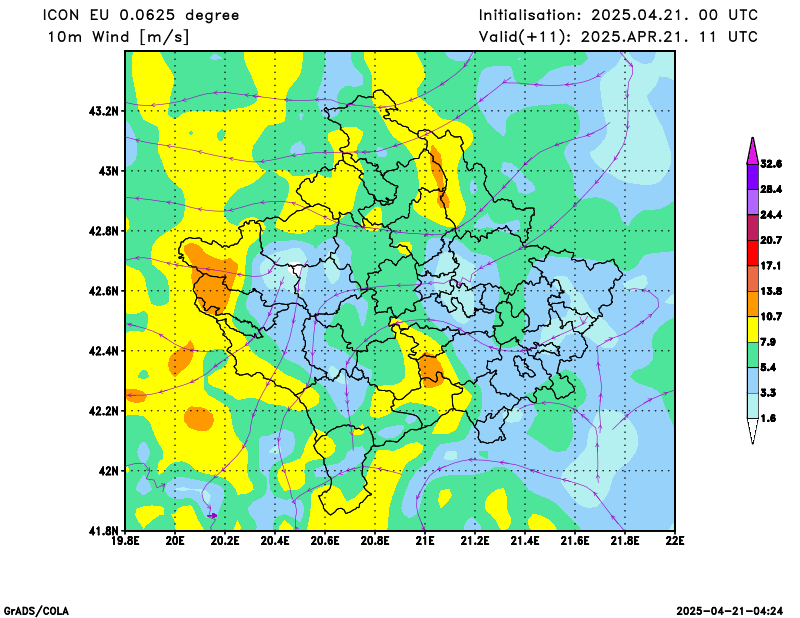Click the 2025-04-21-04:24 timestamp
This screenshot has width=800, height=618.
(730, 611)
